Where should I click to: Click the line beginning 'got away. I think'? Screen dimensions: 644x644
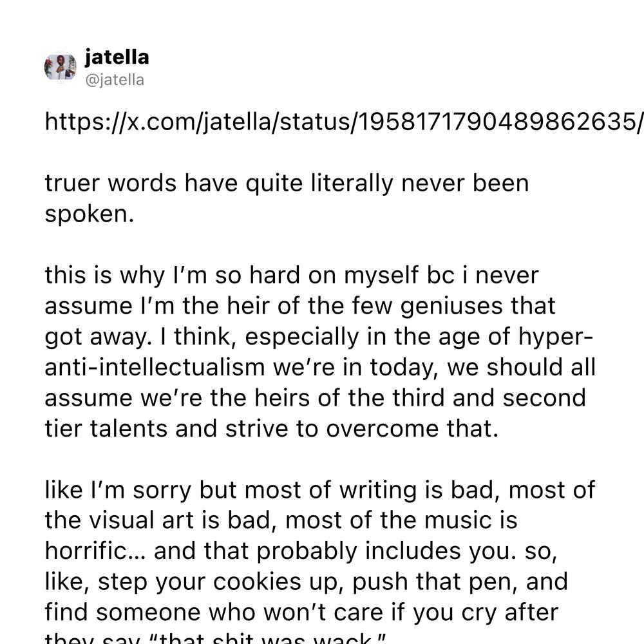coord(319,336)
